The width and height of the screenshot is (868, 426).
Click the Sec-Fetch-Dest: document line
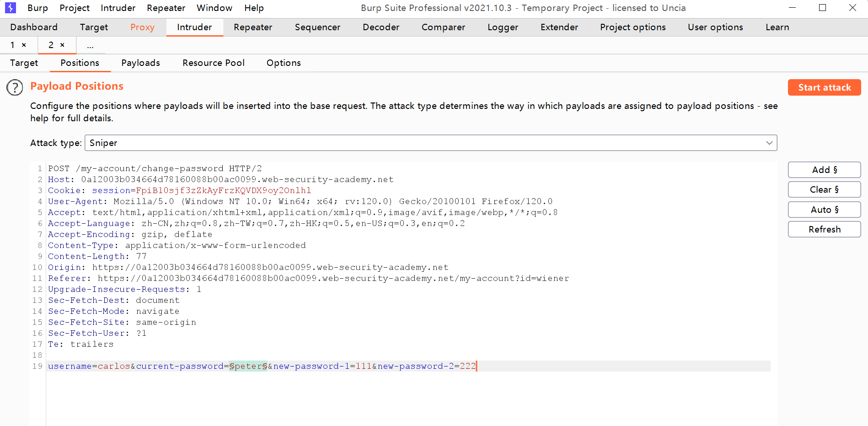[x=114, y=300]
